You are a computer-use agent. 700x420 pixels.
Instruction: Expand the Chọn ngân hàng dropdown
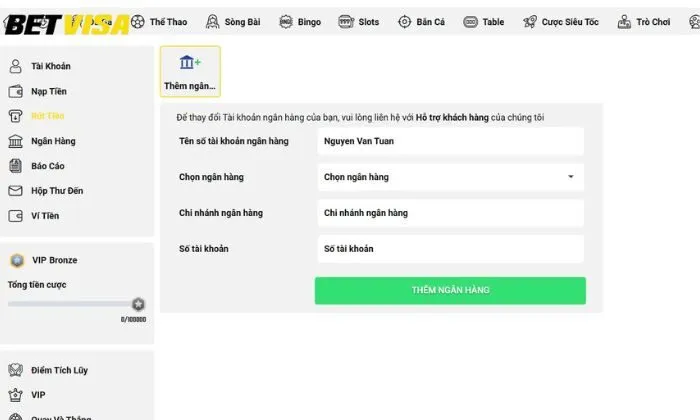[450, 177]
